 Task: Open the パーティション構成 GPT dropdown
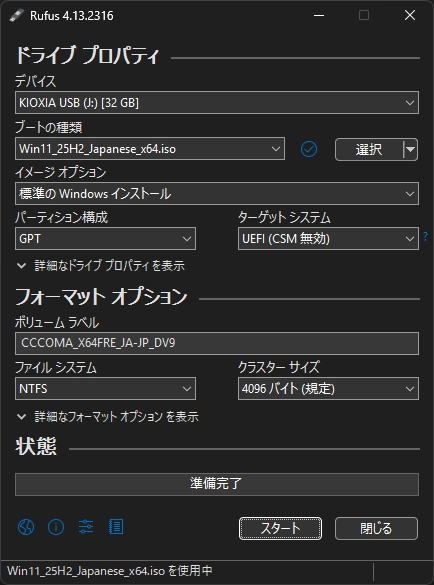pos(105,238)
